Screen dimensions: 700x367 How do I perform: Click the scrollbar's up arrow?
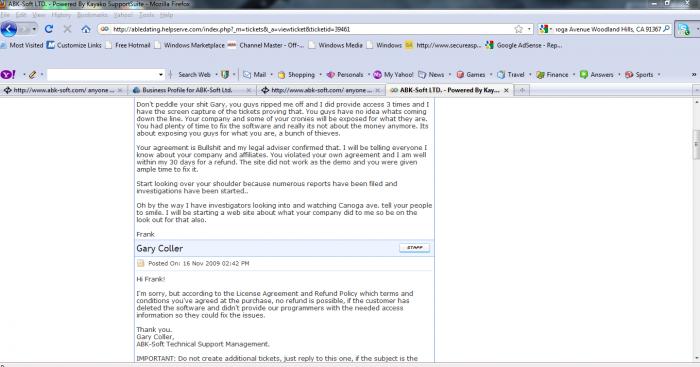696,102
